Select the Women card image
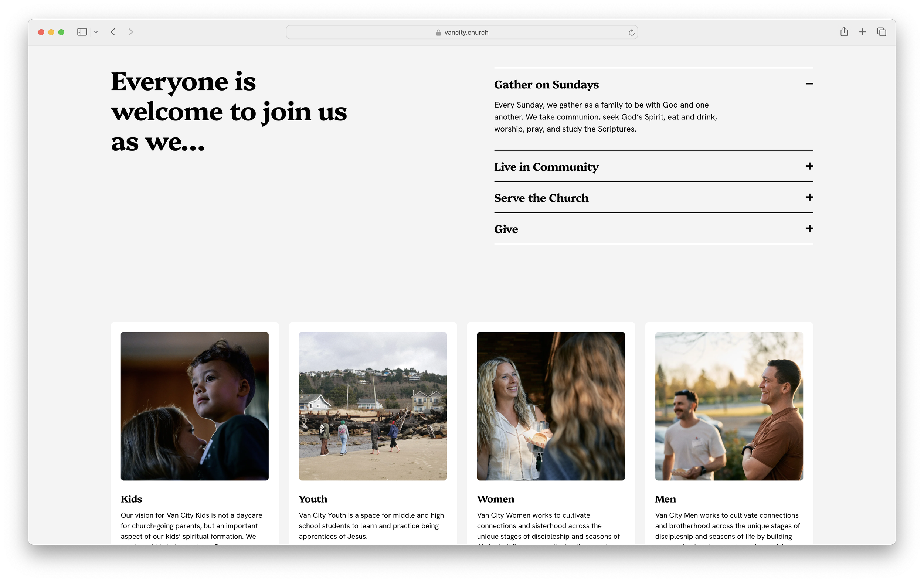The width and height of the screenshot is (924, 582). click(x=551, y=406)
